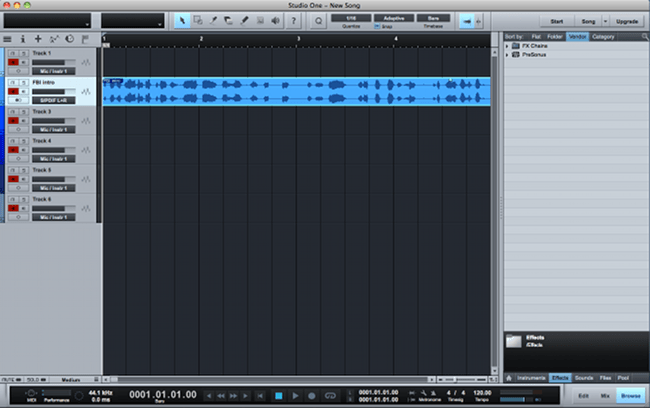Screen dimensions: 650x408
Task: Click the Fast Forward transport button
Action: (x=233, y=396)
